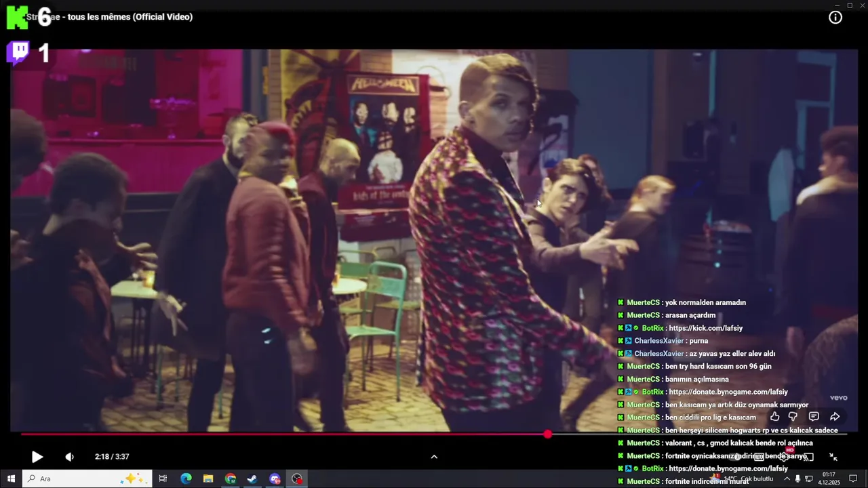Switch to OBS Studio in the taskbar
This screenshot has height=488, width=868.
(x=297, y=479)
